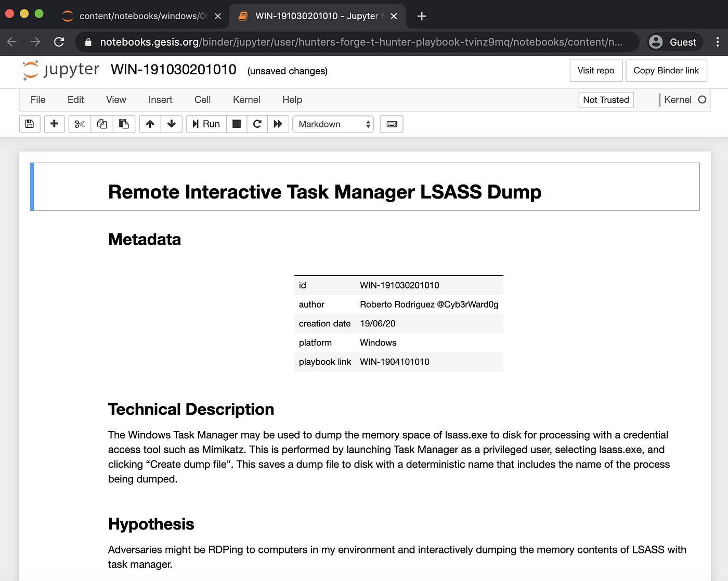The image size is (728, 581).
Task: Move selected cell up arrow
Action: (150, 124)
